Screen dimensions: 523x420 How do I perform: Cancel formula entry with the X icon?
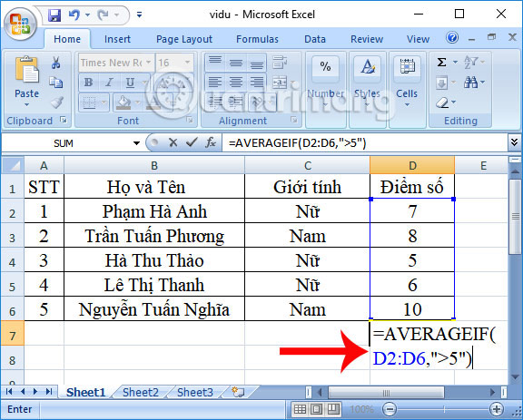point(173,143)
